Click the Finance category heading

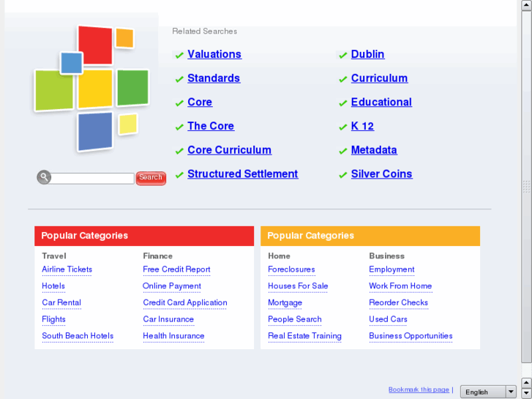click(x=158, y=256)
